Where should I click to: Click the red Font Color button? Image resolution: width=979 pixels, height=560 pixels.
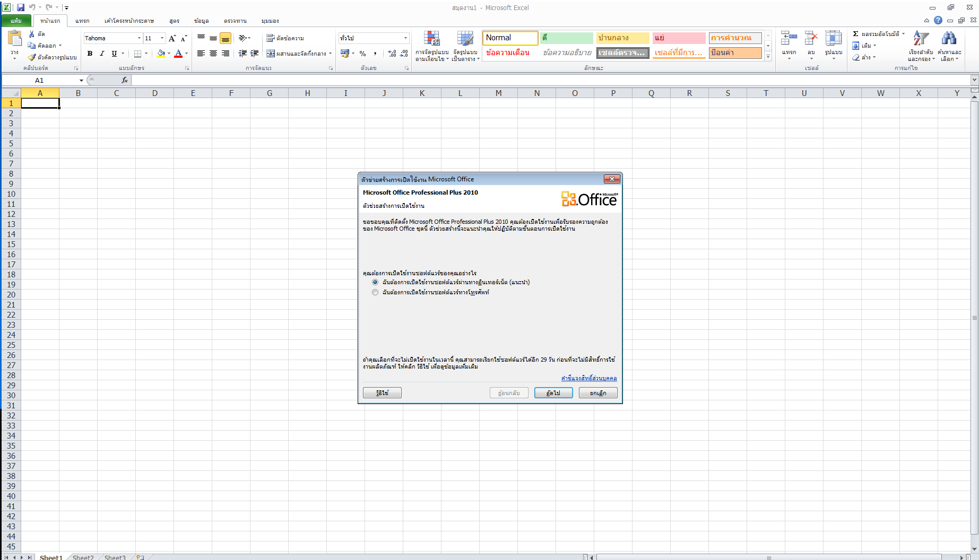coord(178,54)
